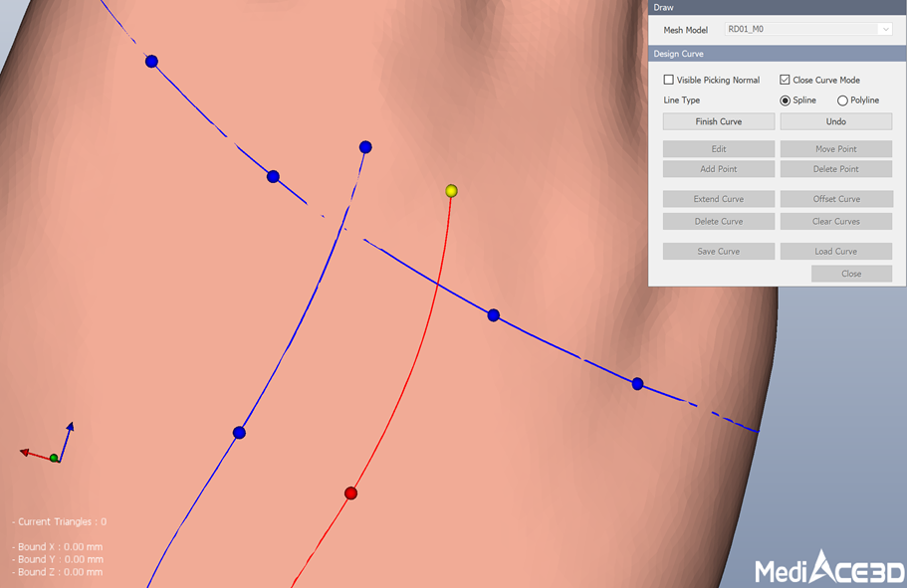Select the Polyline line type

click(842, 100)
